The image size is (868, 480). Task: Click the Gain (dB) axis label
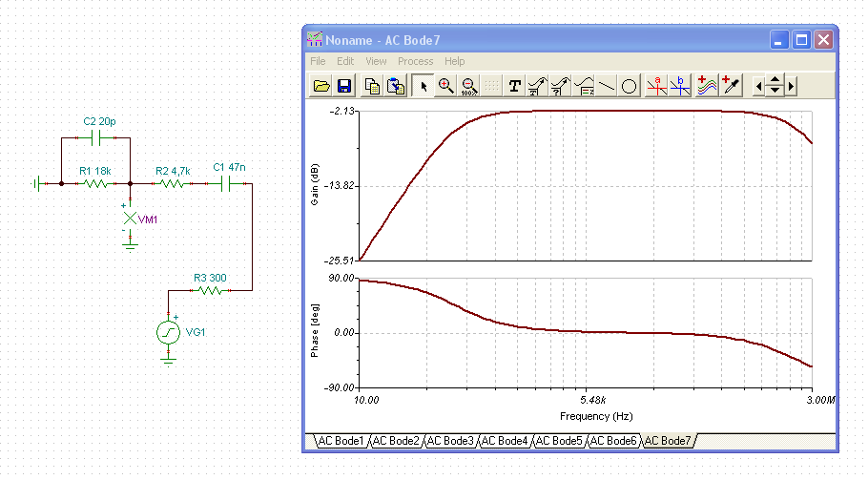coord(315,185)
